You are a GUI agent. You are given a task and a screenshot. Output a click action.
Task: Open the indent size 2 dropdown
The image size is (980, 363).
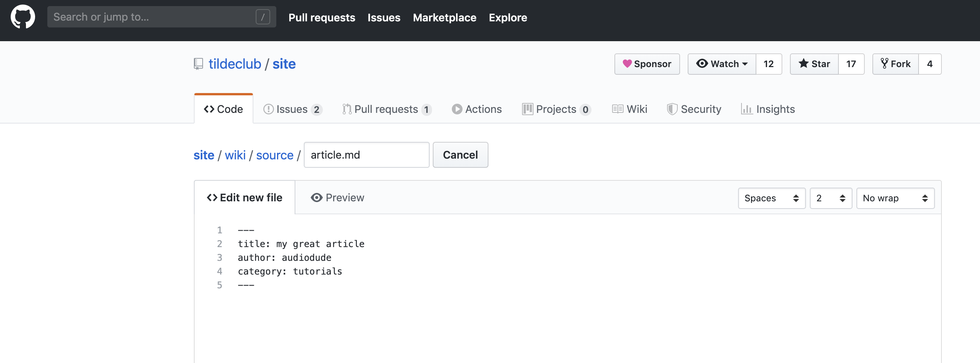click(x=831, y=198)
